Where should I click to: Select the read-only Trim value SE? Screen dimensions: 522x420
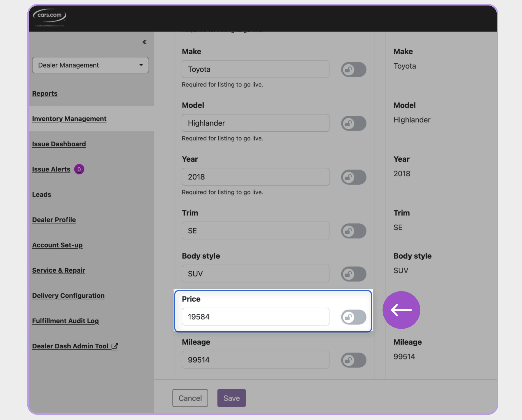coord(398,227)
